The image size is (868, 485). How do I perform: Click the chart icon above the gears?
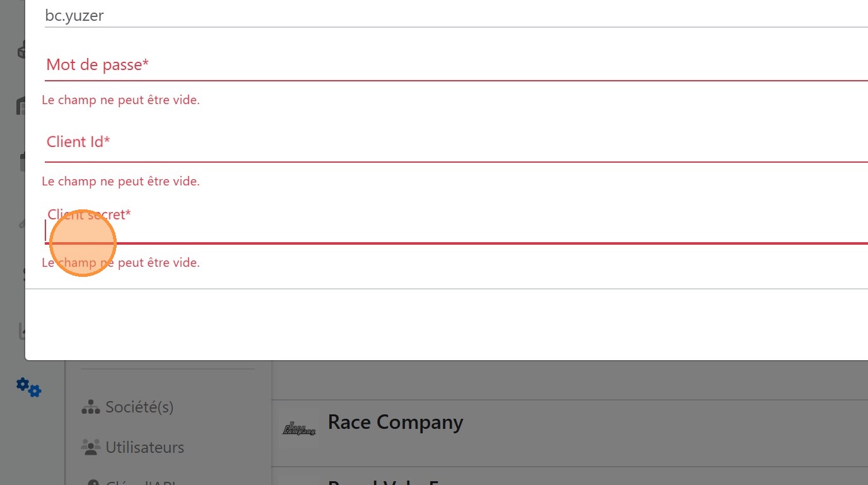21,330
